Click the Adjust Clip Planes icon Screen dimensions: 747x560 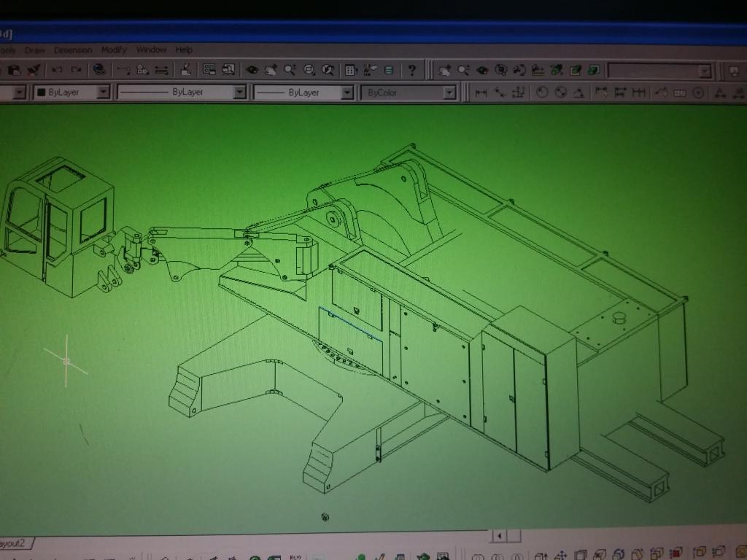(x=557, y=71)
